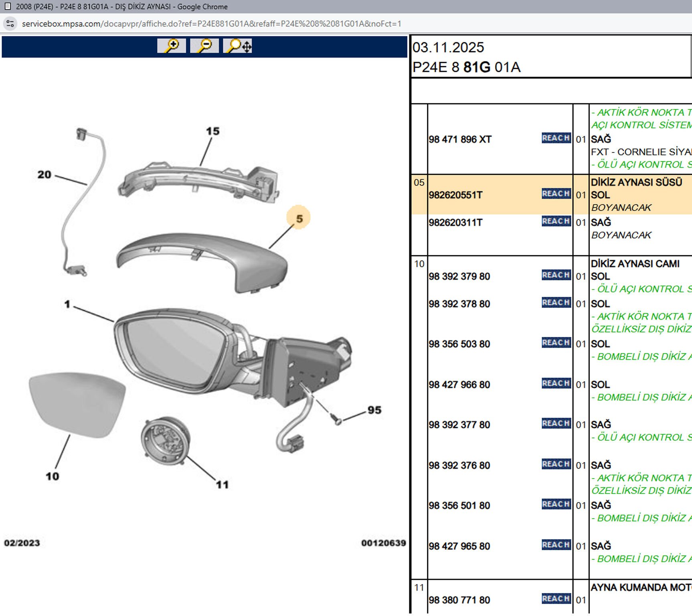Click REACH badge for part 98 471 896 XT
692x616 pixels.
coord(556,138)
